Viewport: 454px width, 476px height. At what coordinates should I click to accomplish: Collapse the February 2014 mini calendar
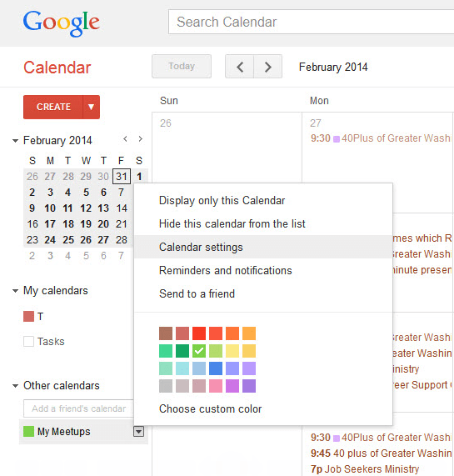point(15,141)
